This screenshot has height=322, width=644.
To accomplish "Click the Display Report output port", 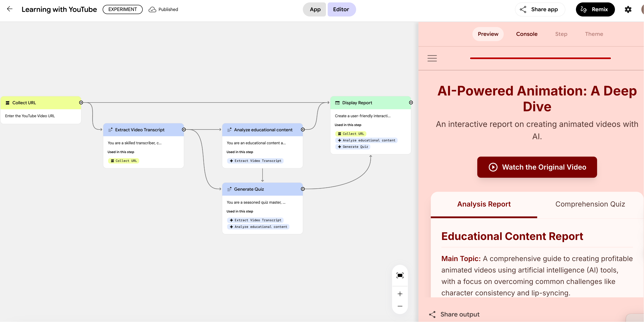I will (411, 102).
